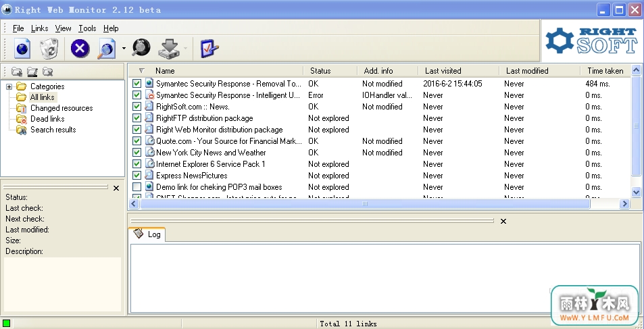Click the delete category folder icon
The image size is (644, 329).
[x=48, y=72]
